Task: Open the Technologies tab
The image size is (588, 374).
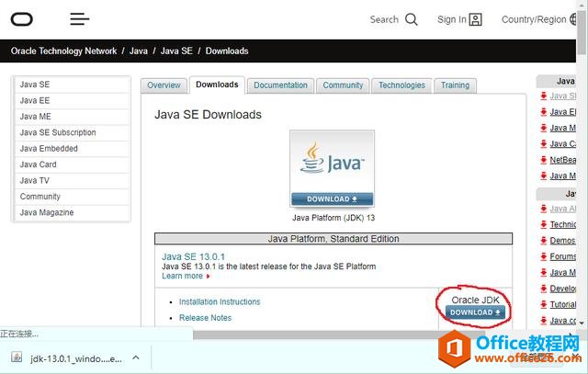Action: [x=401, y=85]
